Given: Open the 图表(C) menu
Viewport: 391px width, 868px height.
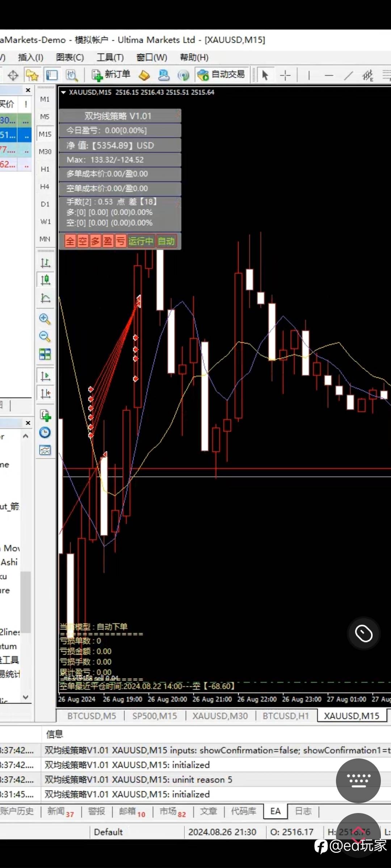Looking at the screenshot, I should [x=70, y=57].
